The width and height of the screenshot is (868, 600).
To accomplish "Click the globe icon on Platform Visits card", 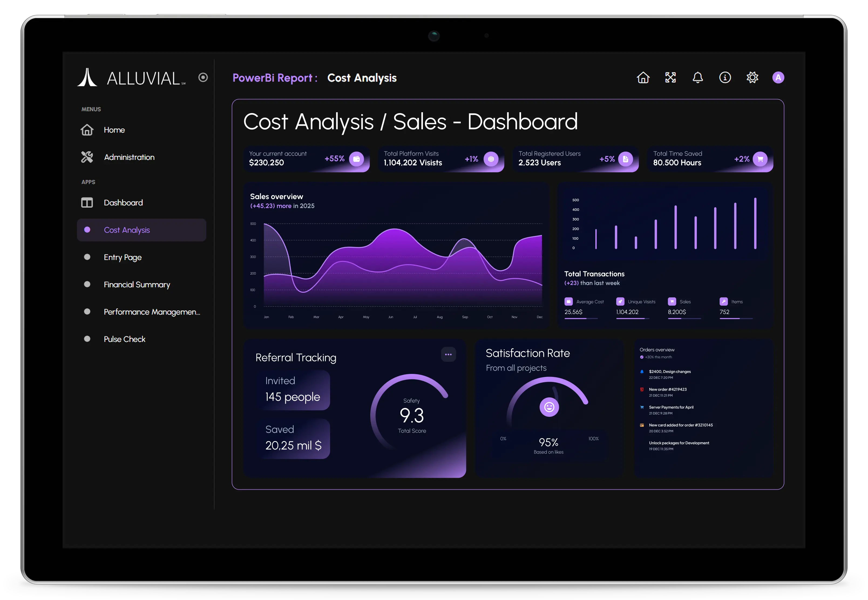I will click(x=491, y=159).
